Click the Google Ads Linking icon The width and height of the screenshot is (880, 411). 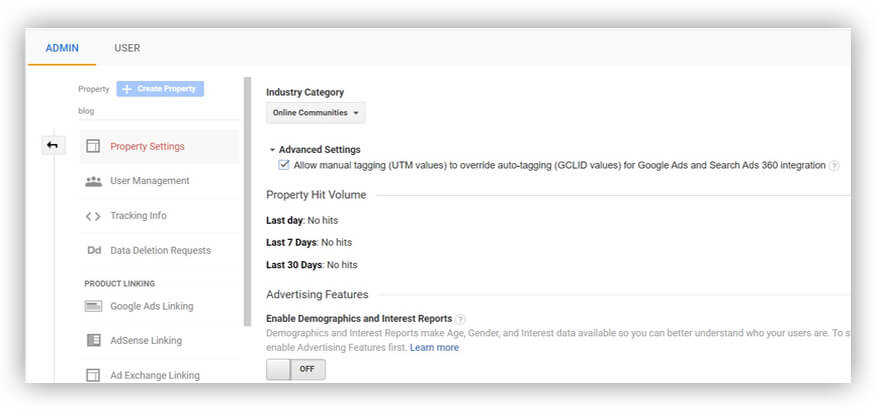pyautogui.click(x=93, y=306)
